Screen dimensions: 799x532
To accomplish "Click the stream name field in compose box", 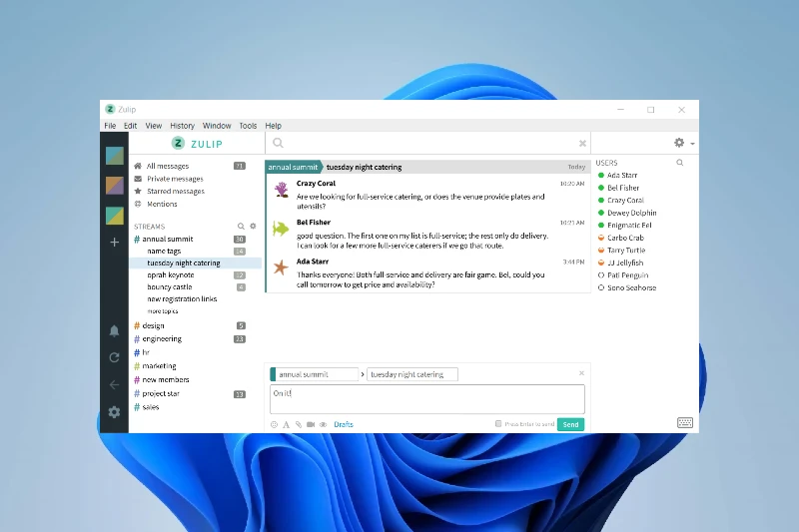I will (x=317, y=374).
